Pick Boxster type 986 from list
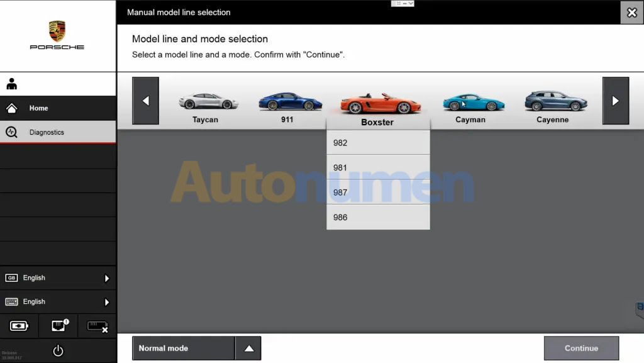644x363 pixels. click(x=378, y=217)
